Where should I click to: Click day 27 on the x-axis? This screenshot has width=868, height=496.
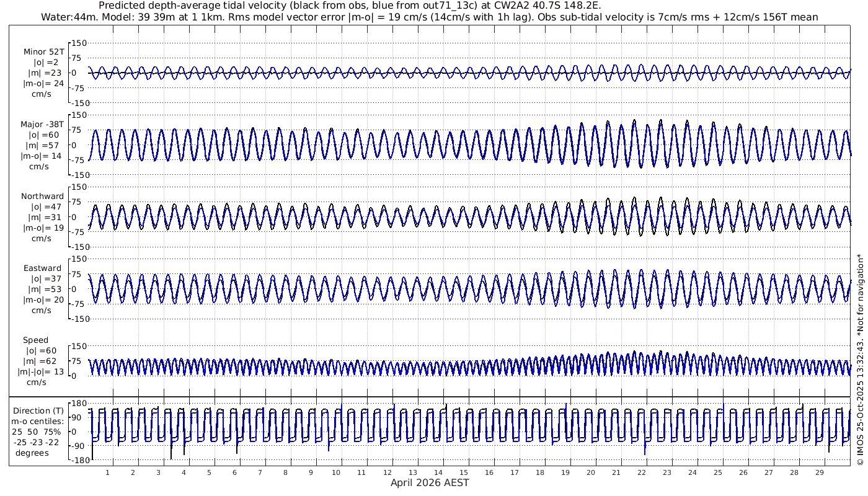768,472
